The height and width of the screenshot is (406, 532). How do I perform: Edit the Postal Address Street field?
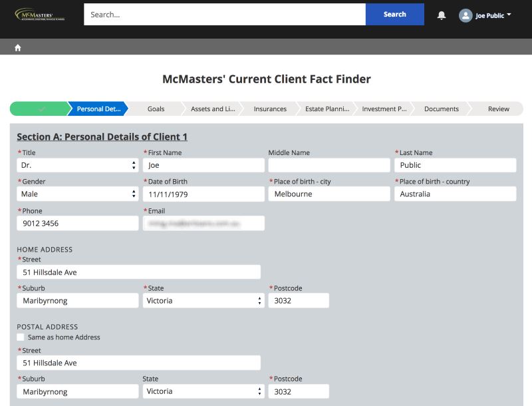pos(139,363)
